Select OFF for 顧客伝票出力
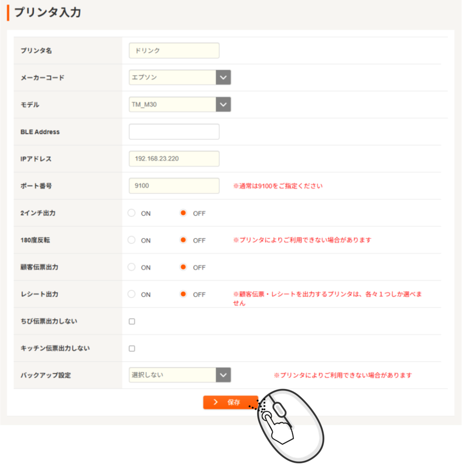462x476 pixels. pos(183,267)
